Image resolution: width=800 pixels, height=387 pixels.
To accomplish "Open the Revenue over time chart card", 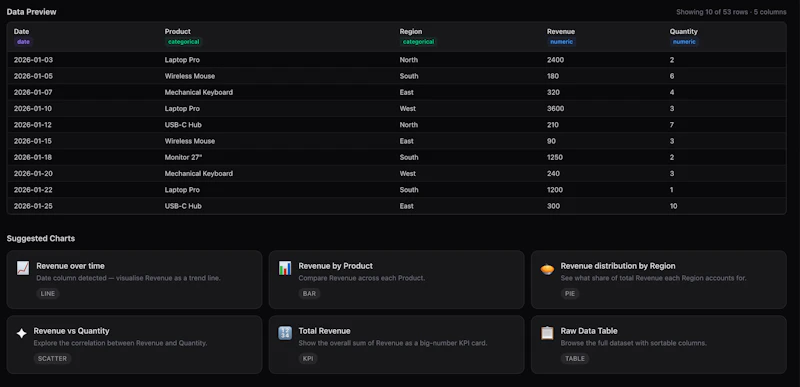I will pos(134,279).
